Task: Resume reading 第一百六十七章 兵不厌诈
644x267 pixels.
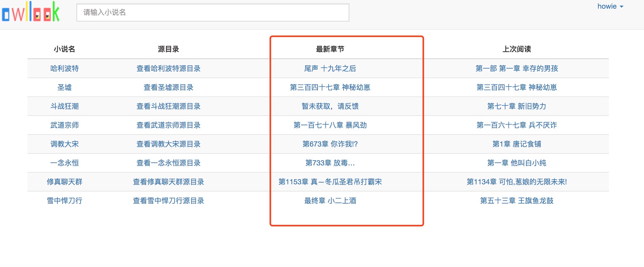Action: 517,125
